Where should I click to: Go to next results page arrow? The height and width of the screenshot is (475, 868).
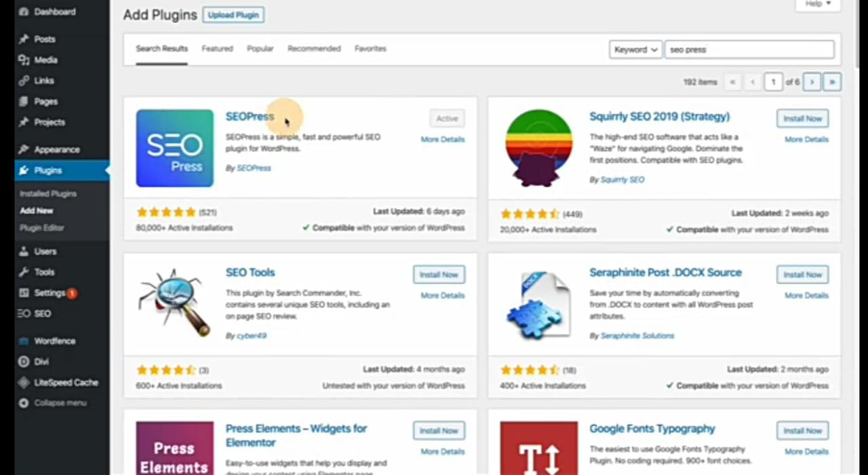(x=812, y=82)
